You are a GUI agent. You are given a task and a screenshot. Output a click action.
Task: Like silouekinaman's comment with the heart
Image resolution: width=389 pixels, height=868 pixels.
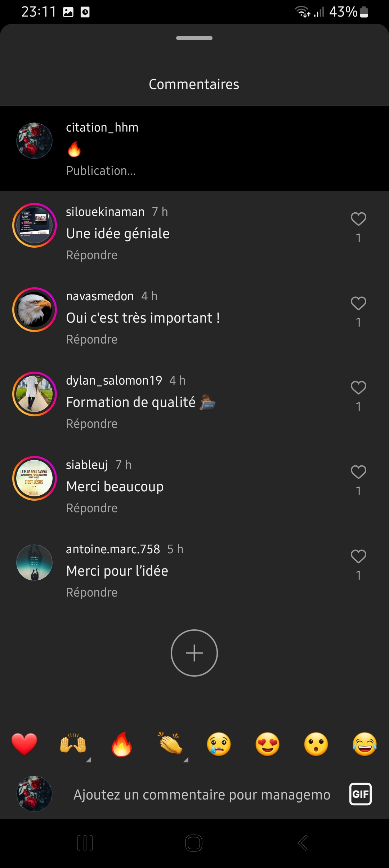click(358, 219)
